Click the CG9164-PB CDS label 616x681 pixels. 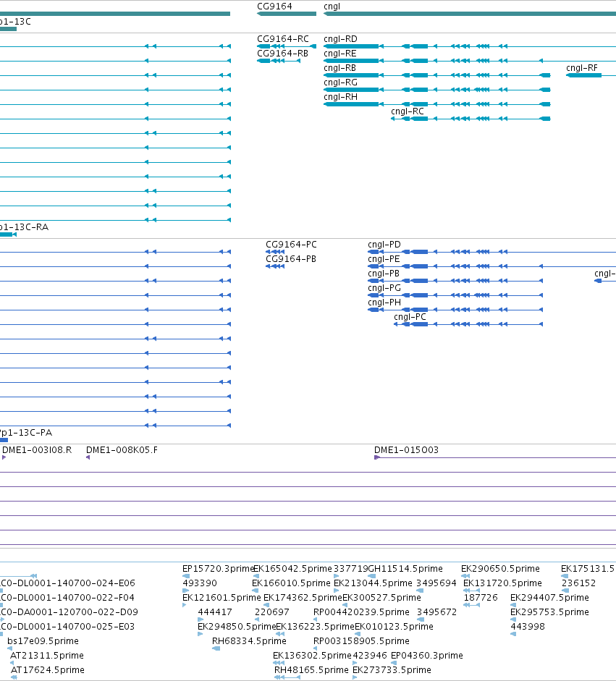point(291,259)
